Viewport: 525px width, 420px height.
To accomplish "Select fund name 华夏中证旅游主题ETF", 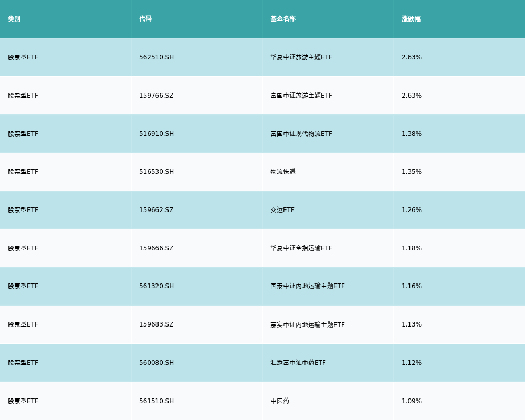I will 301,57.
